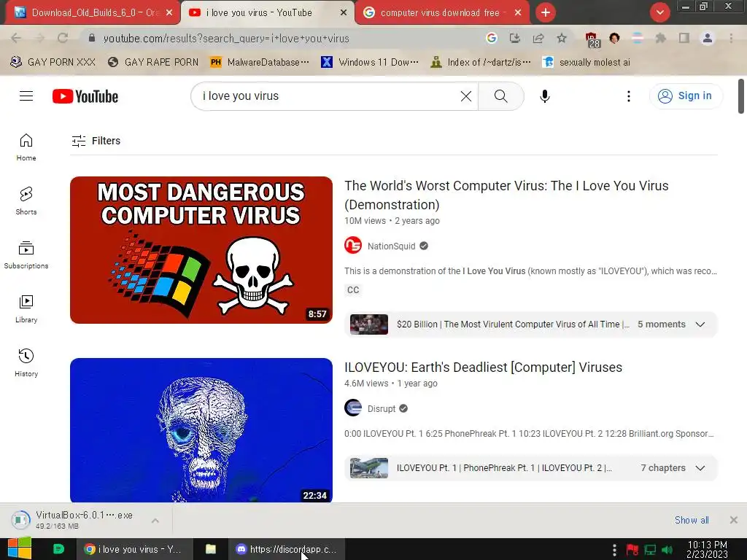Toggle the browser side panel icon
Viewport: 747px width, 560px height.
point(684,38)
